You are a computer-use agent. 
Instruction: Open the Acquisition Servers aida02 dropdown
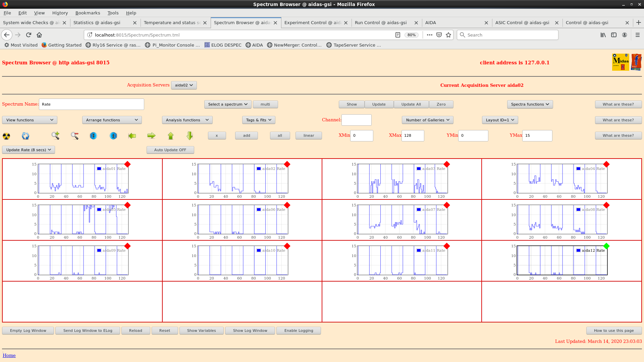pyautogui.click(x=184, y=85)
